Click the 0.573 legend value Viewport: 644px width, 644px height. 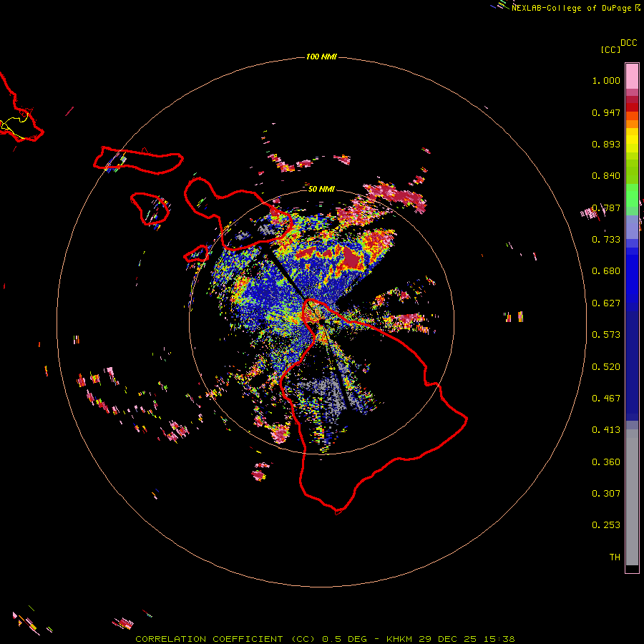pyautogui.click(x=606, y=335)
